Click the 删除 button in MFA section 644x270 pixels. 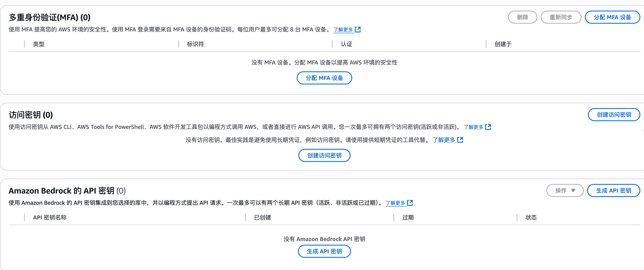(522, 17)
